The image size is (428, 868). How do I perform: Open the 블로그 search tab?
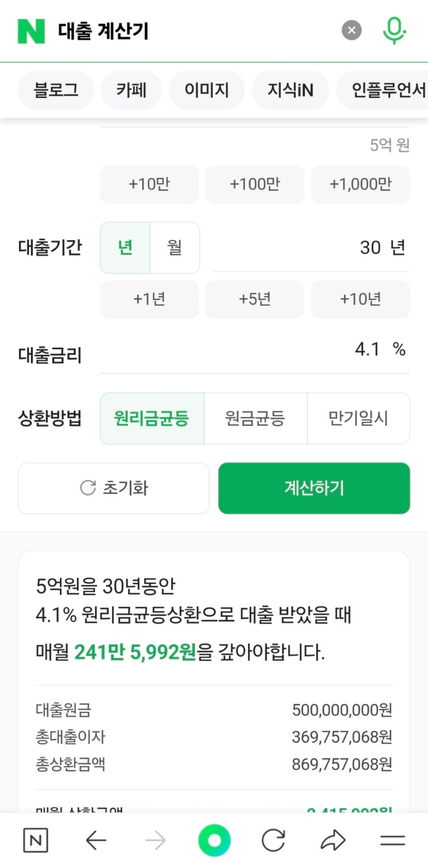pos(56,90)
